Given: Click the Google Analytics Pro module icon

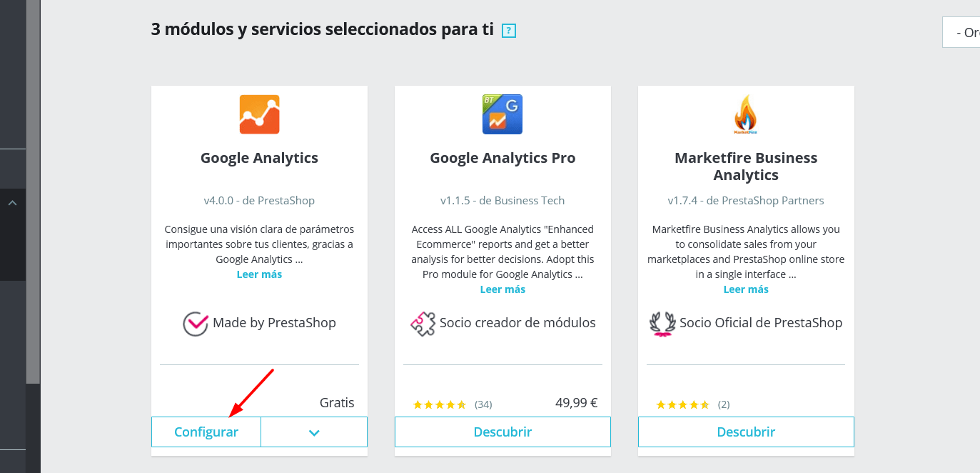Looking at the screenshot, I should (502, 114).
